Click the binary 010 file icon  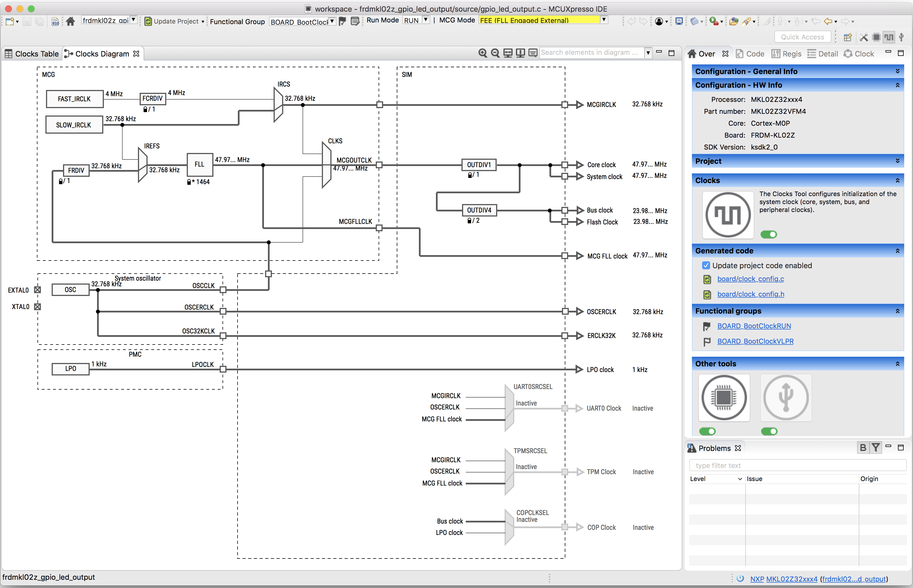click(55, 21)
